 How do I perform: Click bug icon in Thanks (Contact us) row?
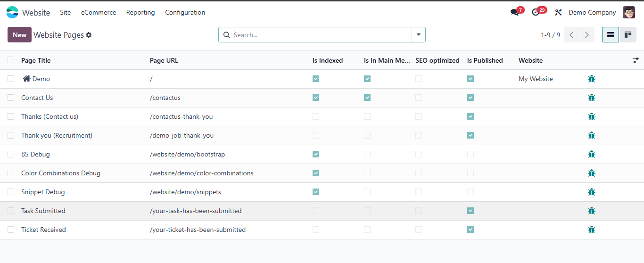(x=592, y=116)
